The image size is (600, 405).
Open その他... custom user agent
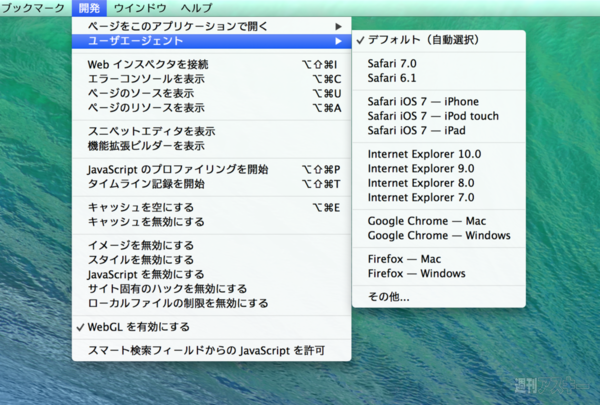(439, 297)
